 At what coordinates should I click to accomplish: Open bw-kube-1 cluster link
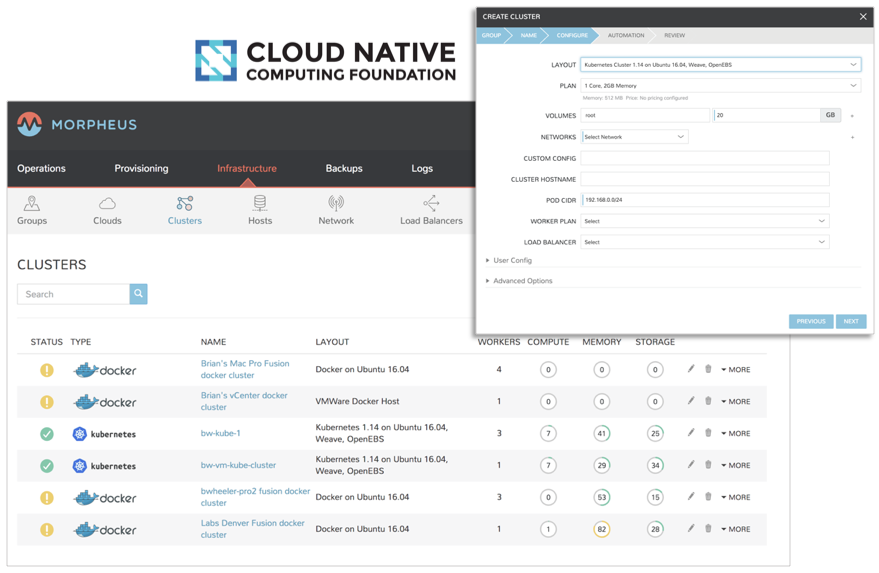pos(220,433)
